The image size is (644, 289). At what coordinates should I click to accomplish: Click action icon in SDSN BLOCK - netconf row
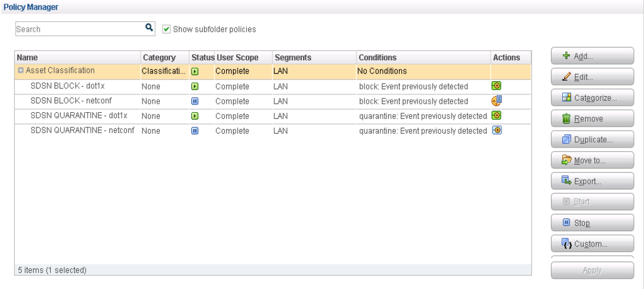click(496, 100)
